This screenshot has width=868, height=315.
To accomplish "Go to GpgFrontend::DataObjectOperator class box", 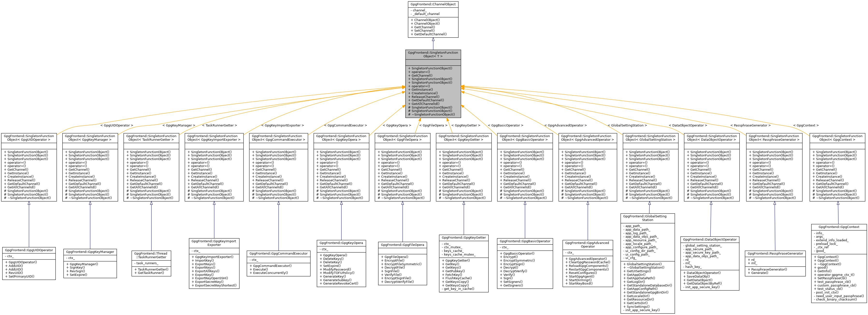I will pos(710,264).
